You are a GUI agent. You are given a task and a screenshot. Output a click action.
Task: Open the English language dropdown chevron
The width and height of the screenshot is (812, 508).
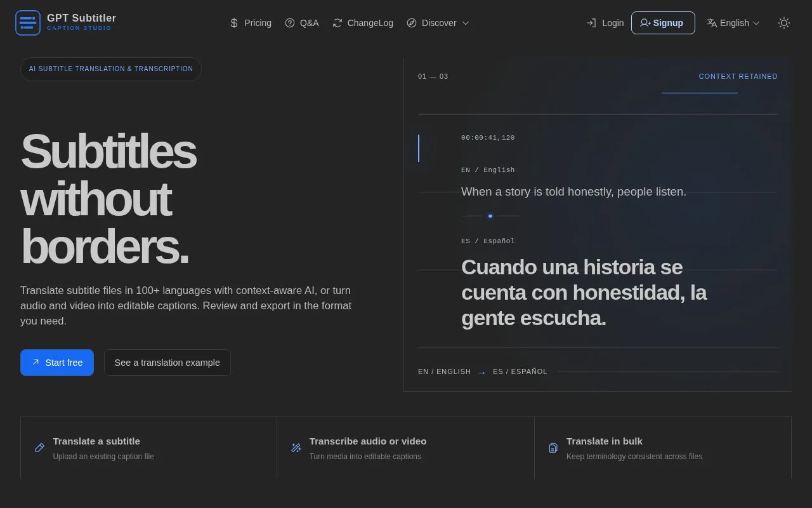click(756, 23)
